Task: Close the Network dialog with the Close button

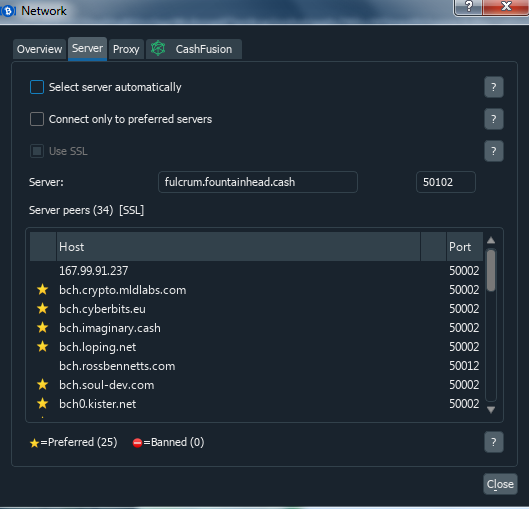Action: tap(500, 484)
